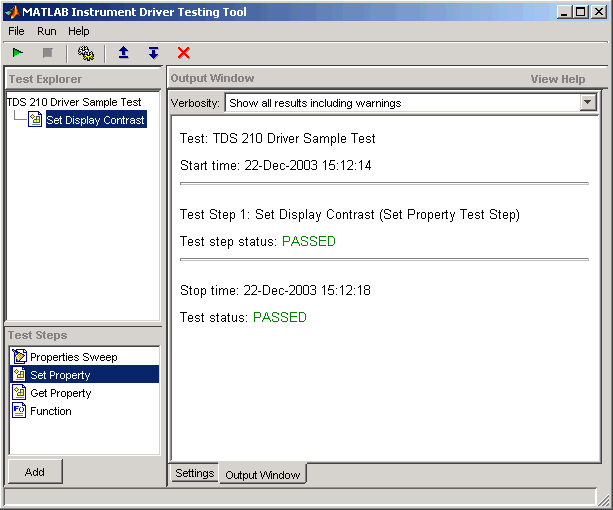Screen dimensions: 613x510
Task: Click the Stop time line
Action: (275, 290)
